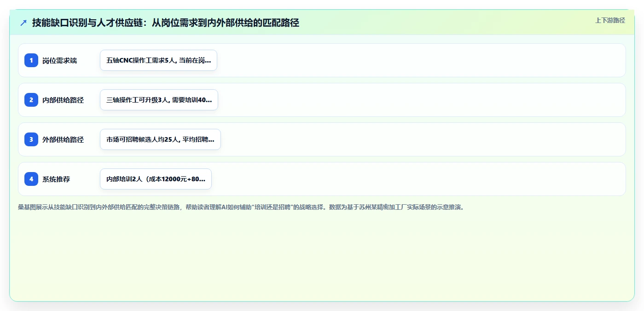Select the 内部供给路径 label
The width and height of the screenshot is (644, 311).
pos(63,100)
